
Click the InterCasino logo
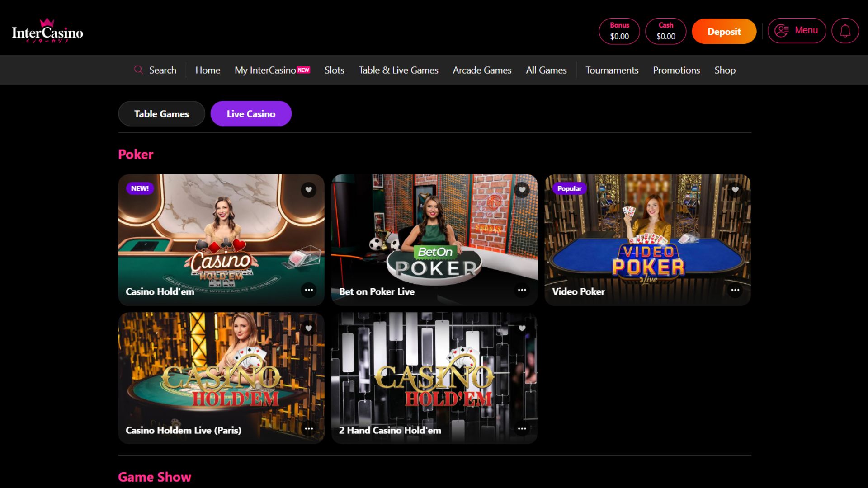(47, 31)
